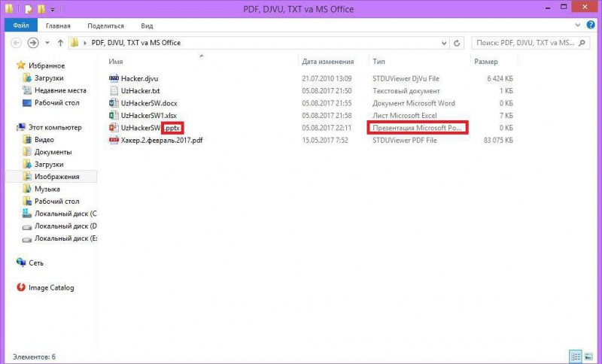Select the UzHackerSW.pptx PowerPoint icon
The height and width of the screenshot is (364, 602).
114,127
